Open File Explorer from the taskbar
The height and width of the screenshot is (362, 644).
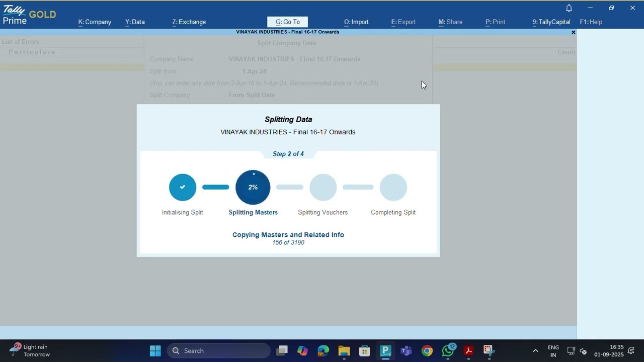coord(344,351)
